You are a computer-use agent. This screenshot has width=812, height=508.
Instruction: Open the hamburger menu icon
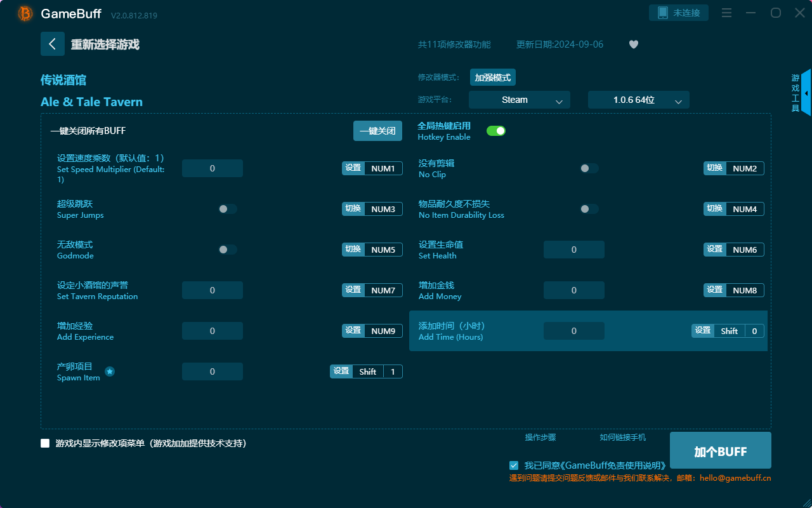[727, 13]
